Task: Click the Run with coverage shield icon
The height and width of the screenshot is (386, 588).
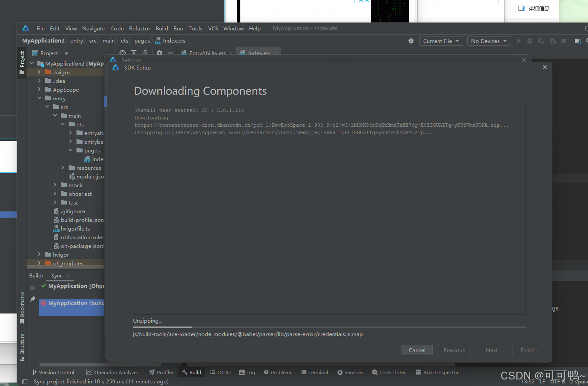Action: [x=541, y=41]
